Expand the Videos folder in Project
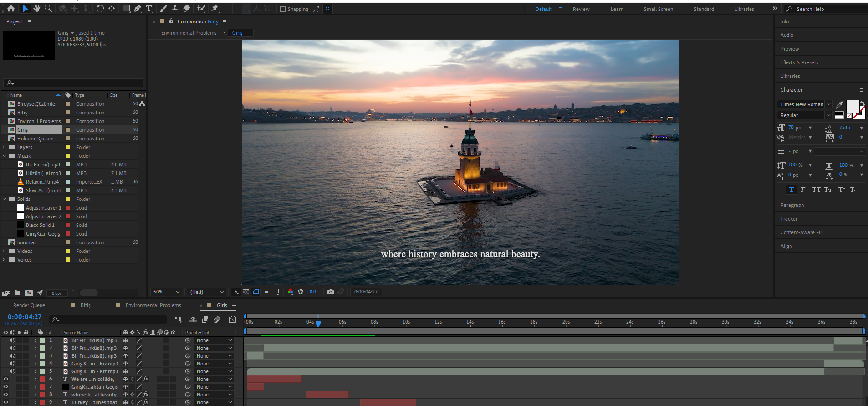This screenshot has height=406, width=868. tap(4, 251)
